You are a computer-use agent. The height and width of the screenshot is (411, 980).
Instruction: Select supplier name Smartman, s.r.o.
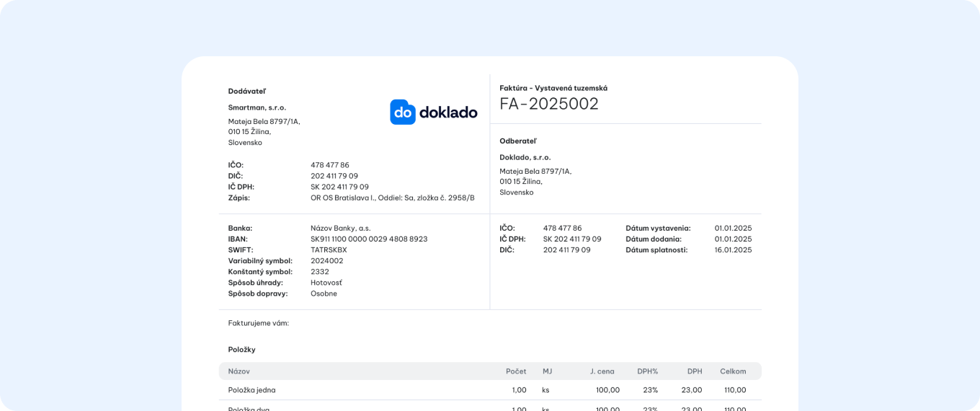[257, 107]
